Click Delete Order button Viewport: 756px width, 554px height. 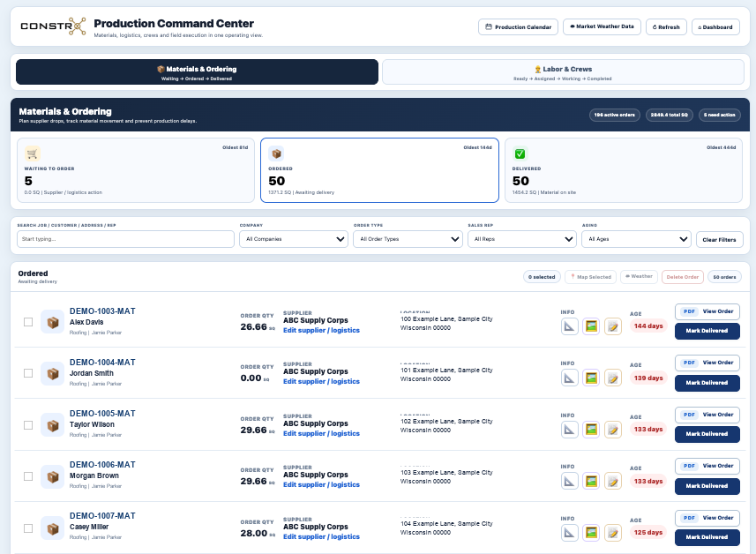682,277
